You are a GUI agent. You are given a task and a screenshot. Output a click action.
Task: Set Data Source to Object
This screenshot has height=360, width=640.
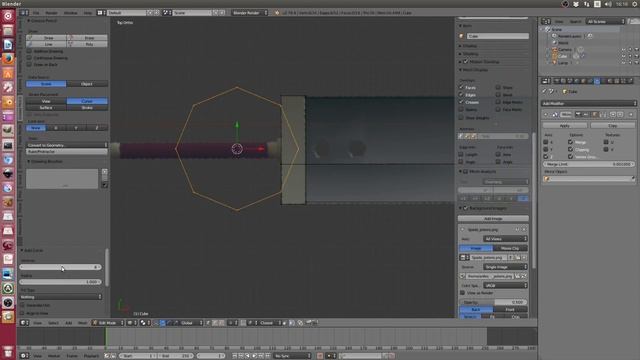[87, 84]
